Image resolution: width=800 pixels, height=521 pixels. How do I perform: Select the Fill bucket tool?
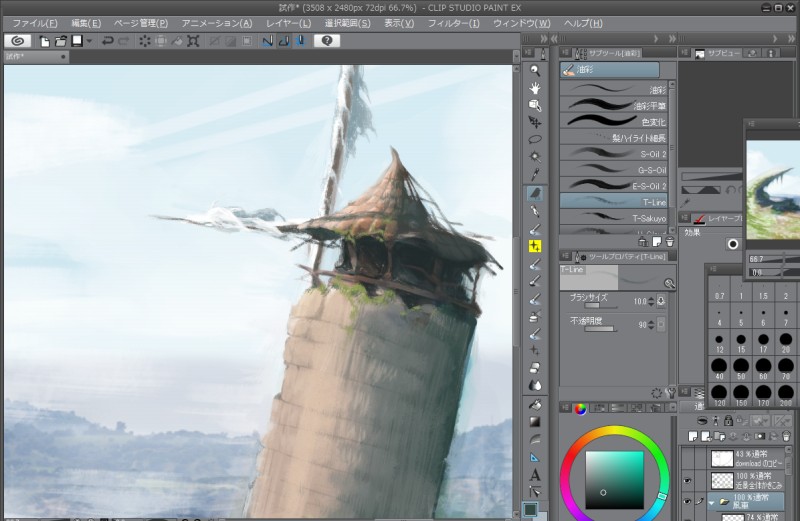point(535,405)
